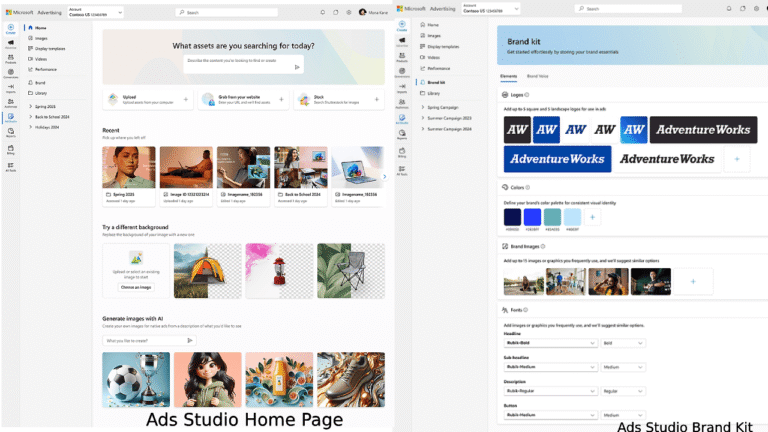Open Account dropdown in Home Page window

tap(95, 12)
